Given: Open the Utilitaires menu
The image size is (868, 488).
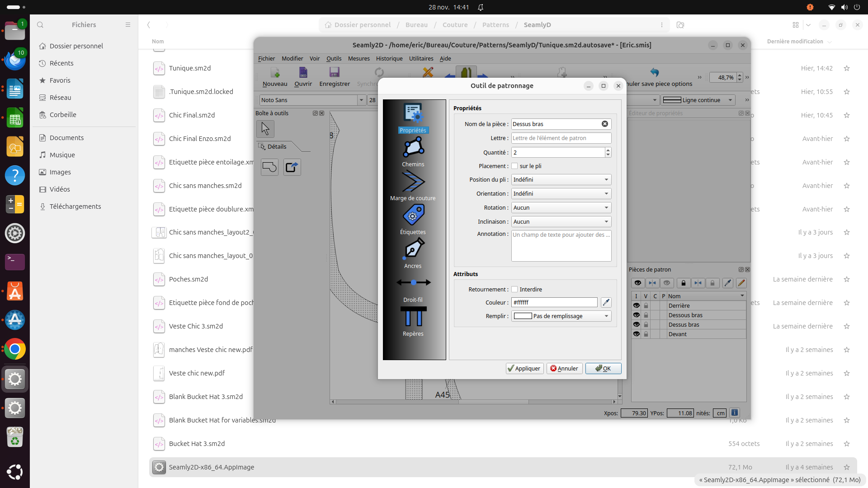Looking at the screenshot, I should pyautogui.click(x=421, y=59).
